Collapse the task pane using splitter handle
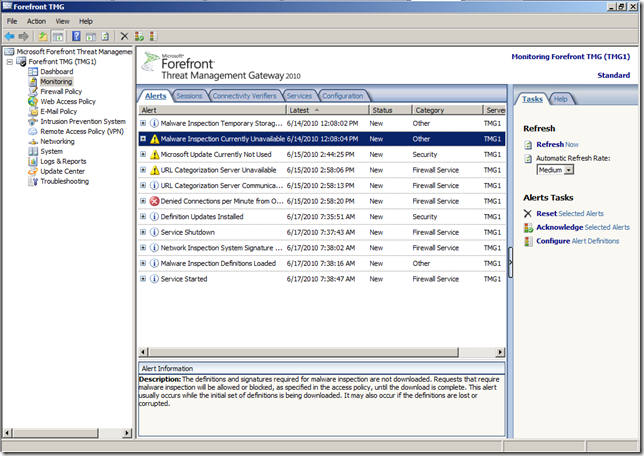Screen dimensions: 644x456 [x=511, y=263]
